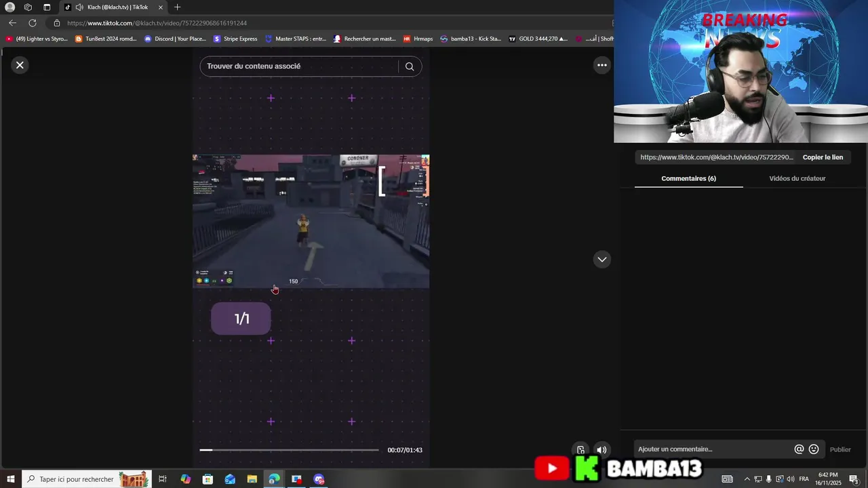Open the FRA keyboard language selector
The height and width of the screenshot is (488, 868).
[804, 479]
